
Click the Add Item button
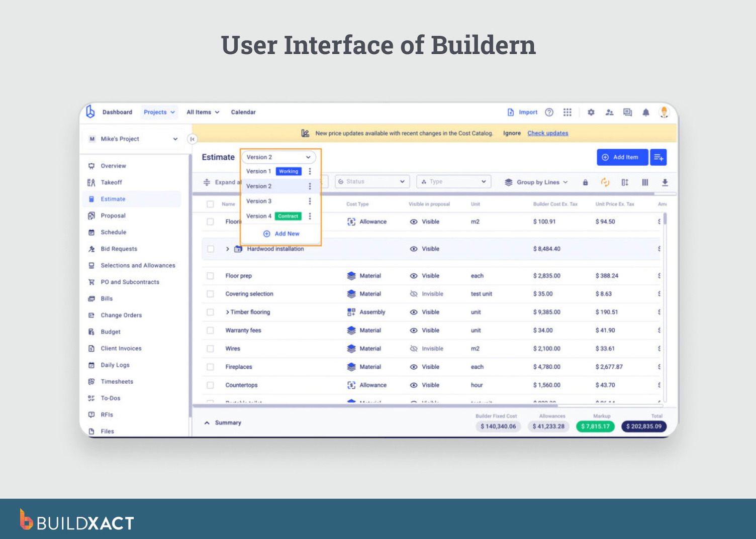622,157
